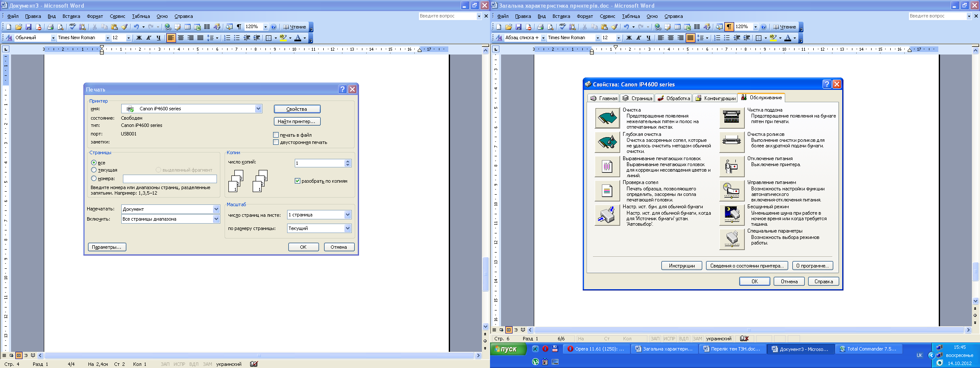Open Бесшумный режим quiet mode settings

coord(732,215)
